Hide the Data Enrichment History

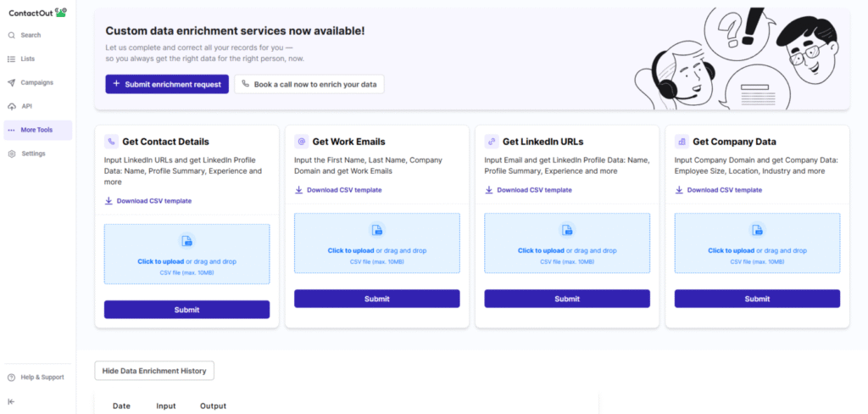pyautogui.click(x=154, y=371)
